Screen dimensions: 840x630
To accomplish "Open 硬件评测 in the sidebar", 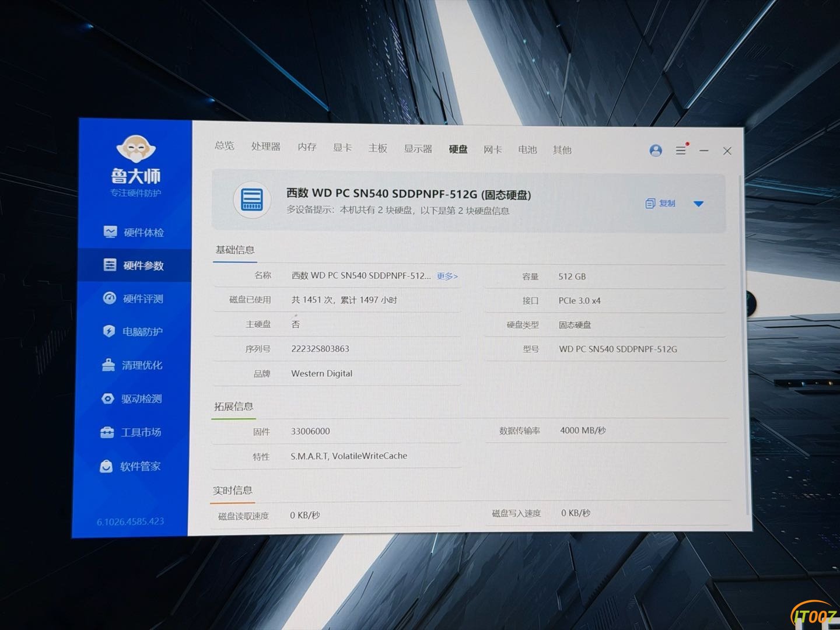I will click(134, 299).
